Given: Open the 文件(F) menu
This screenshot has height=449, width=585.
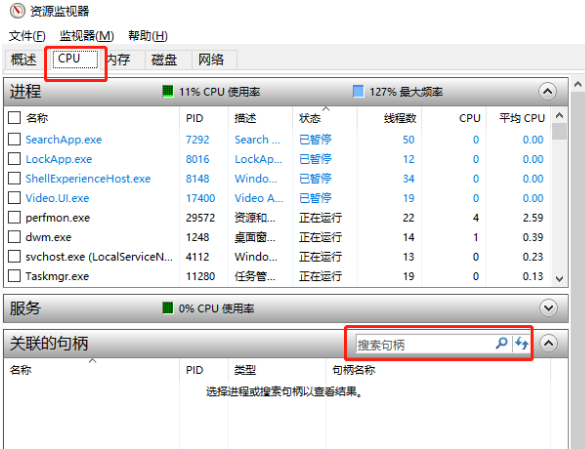Looking at the screenshot, I should pyautogui.click(x=27, y=36).
